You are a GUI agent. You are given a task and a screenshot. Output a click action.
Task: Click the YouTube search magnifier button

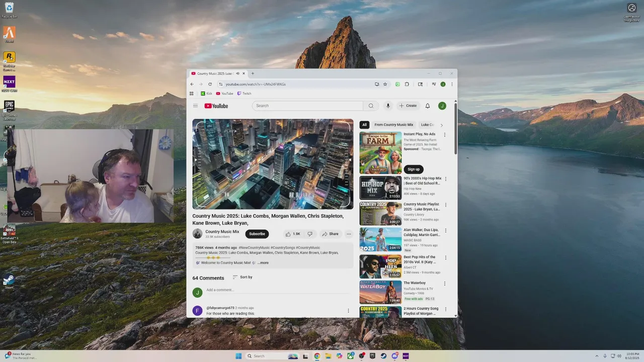pyautogui.click(x=371, y=106)
